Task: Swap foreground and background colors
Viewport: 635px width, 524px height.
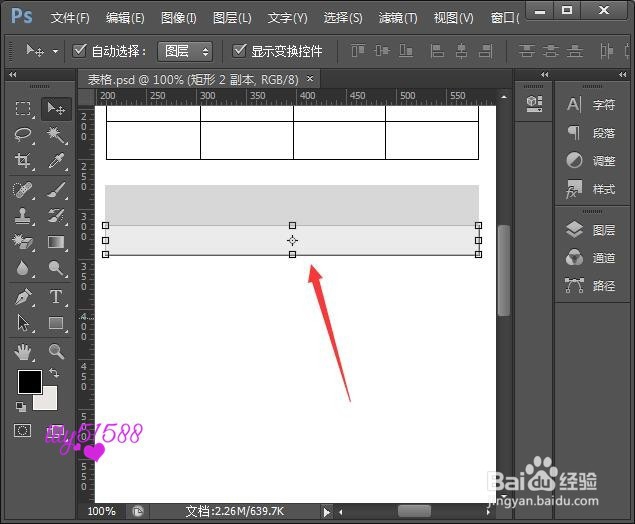Action: tap(54, 373)
